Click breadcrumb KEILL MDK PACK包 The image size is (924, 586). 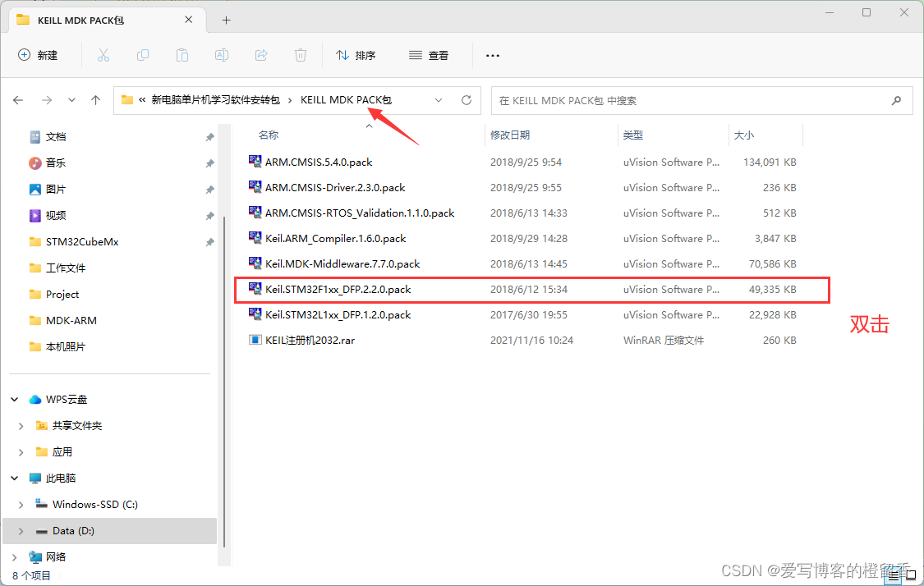pyautogui.click(x=346, y=100)
